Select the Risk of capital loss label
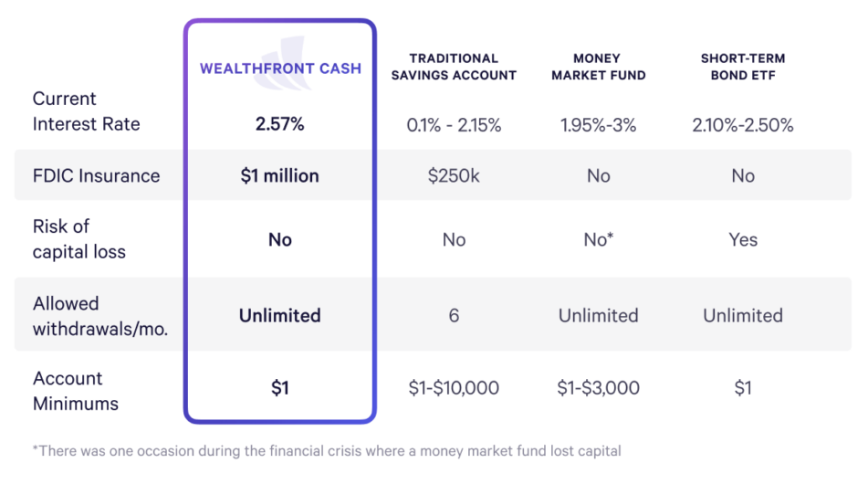 [78, 239]
